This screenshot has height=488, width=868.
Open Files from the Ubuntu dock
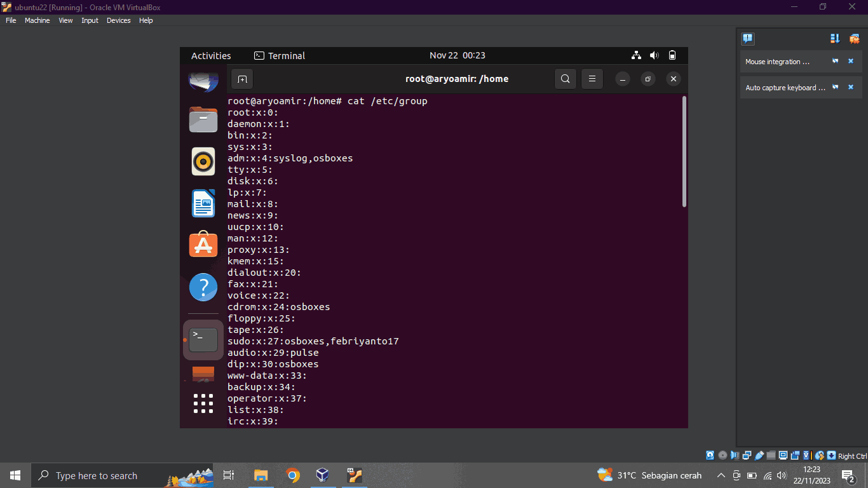(x=203, y=119)
